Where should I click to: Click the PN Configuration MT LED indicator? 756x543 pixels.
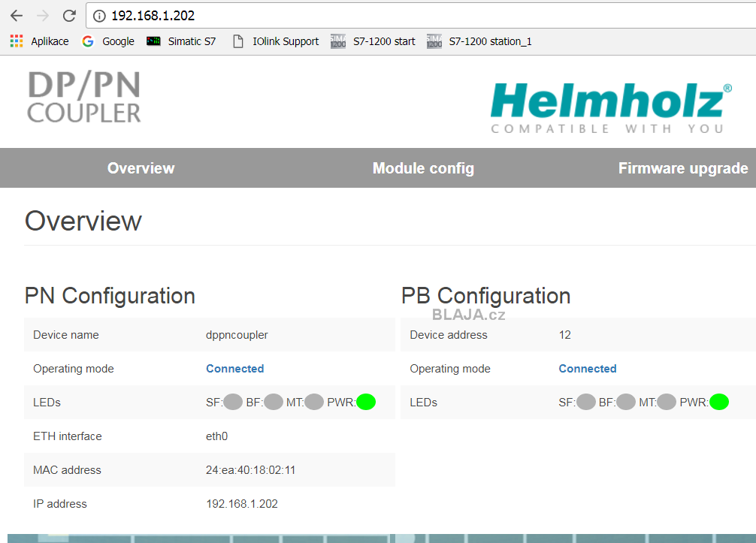click(314, 402)
